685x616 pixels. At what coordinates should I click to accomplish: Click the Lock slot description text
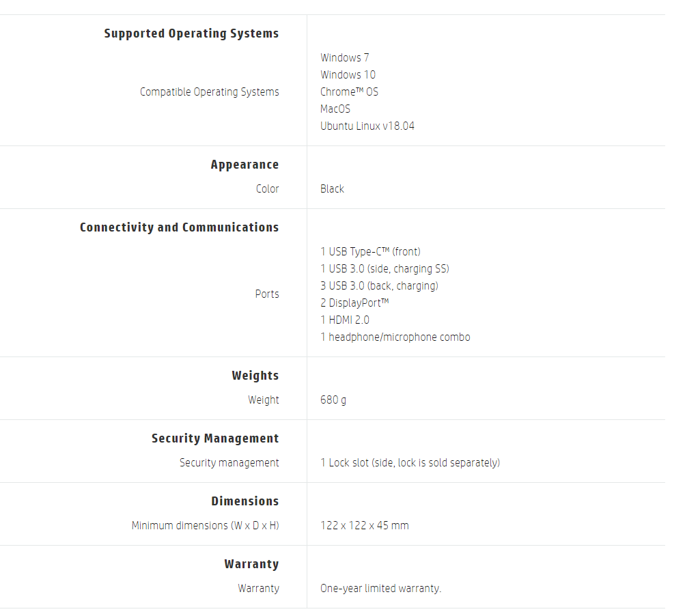pos(410,462)
